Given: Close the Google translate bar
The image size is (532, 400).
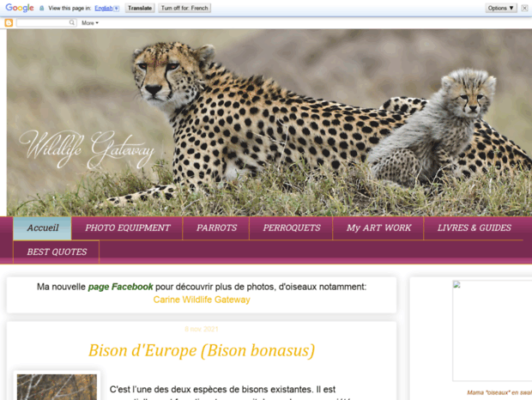Looking at the screenshot, I should (x=525, y=8).
